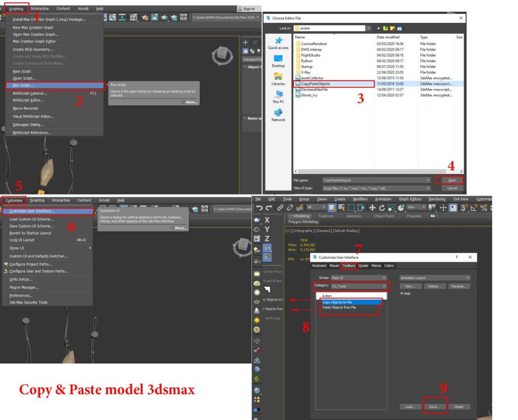The image size is (518, 420).
Task: Switch to the Toolbars tab
Action: [349, 265]
